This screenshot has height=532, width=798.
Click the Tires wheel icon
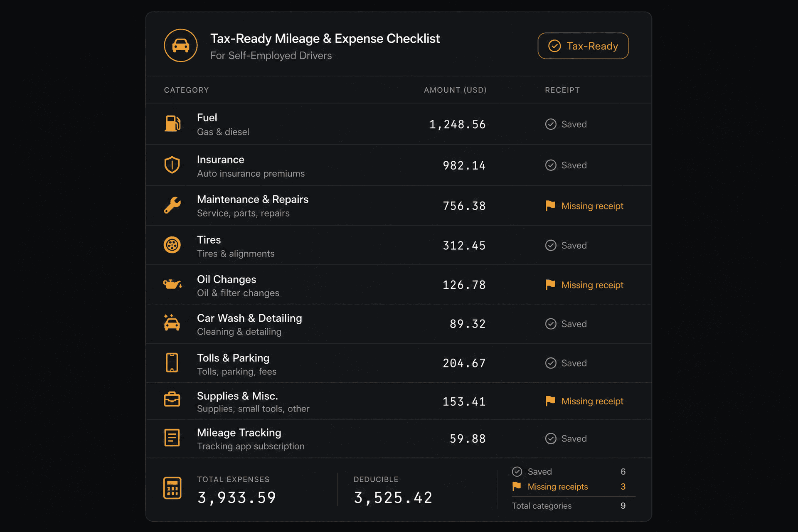pyautogui.click(x=172, y=245)
